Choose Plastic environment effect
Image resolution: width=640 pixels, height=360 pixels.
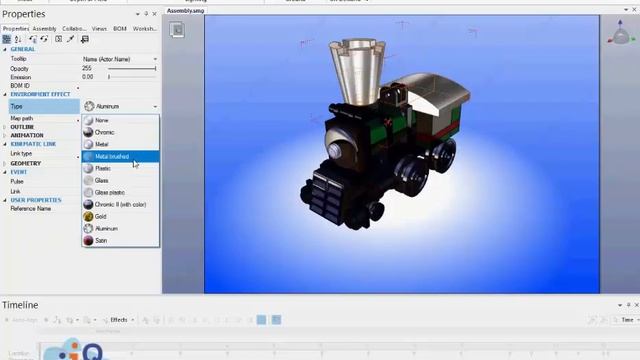tap(120, 168)
